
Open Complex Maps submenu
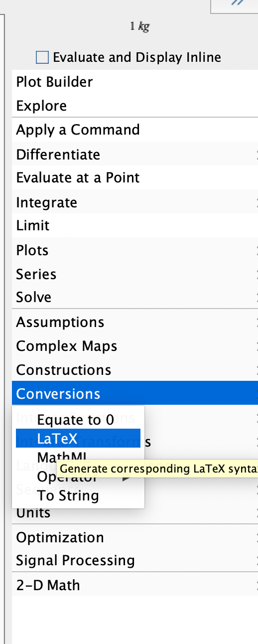(x=135, y=346)
